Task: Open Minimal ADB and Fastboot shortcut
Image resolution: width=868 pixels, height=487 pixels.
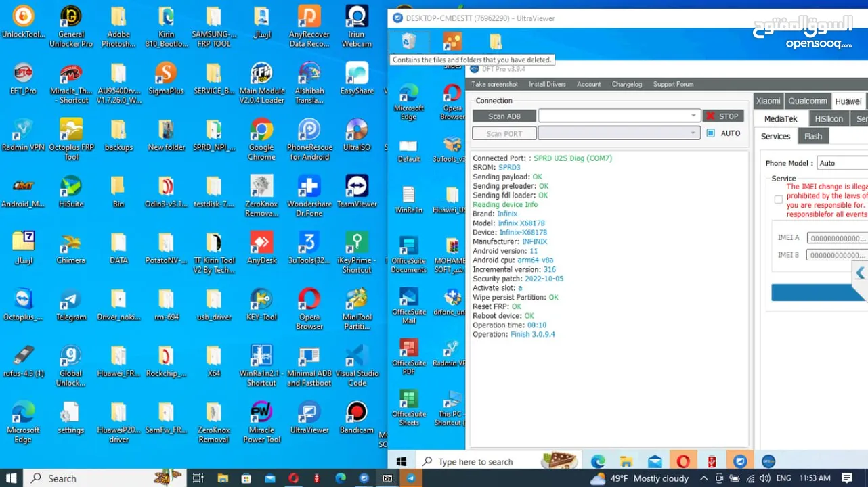Action: 309,366
